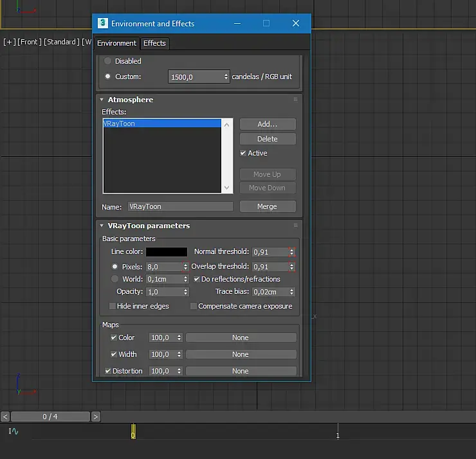Click the Custom candelas value spinner
The height and width of the screenshot is (459, 476).
click(226, 76)
